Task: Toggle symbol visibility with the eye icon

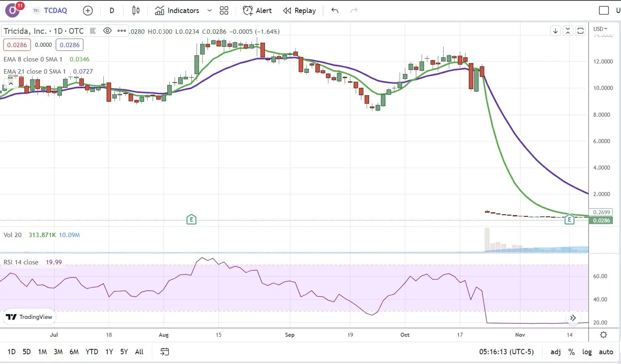Action: pyautogui.click(x=107, y=31)
